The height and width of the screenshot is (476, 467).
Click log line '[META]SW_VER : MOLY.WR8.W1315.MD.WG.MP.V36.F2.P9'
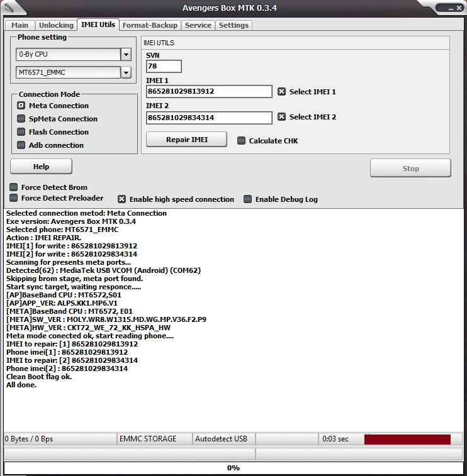click(106, 319)
